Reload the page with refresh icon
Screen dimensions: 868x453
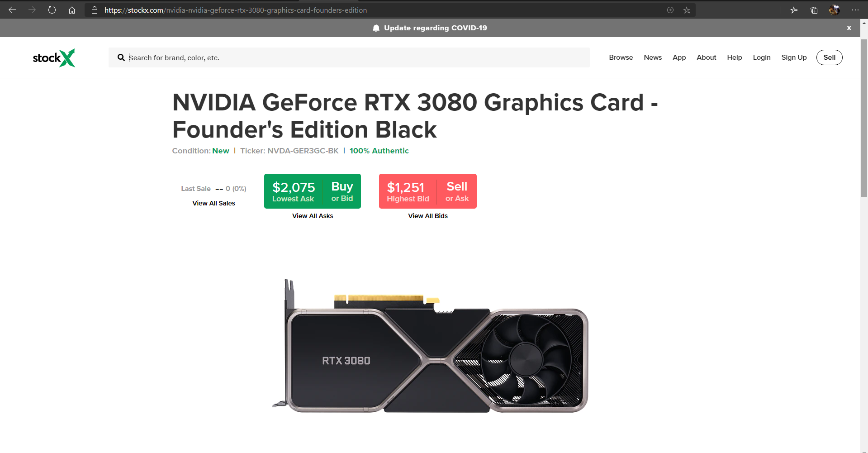click(x=52, y=10)
